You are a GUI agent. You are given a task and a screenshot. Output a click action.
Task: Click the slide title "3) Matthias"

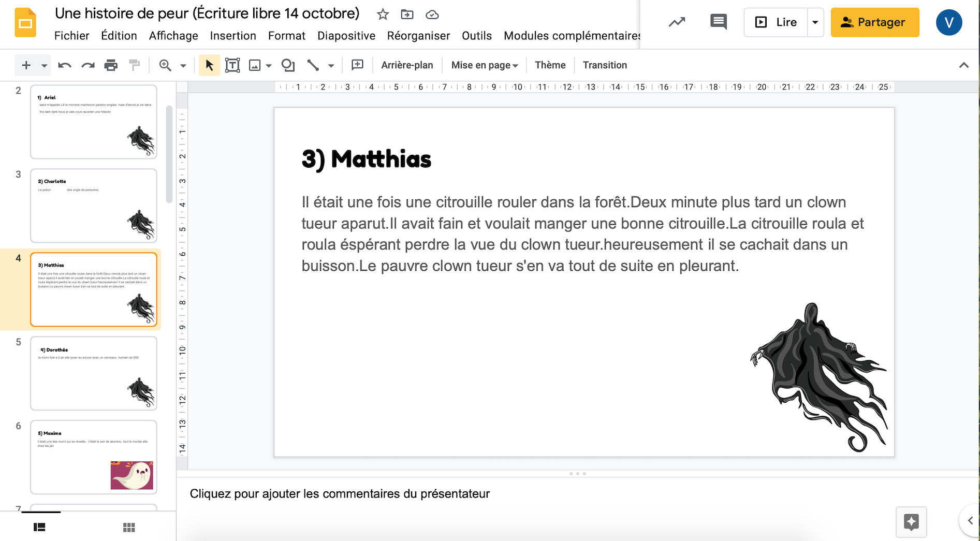click(367, 159)
